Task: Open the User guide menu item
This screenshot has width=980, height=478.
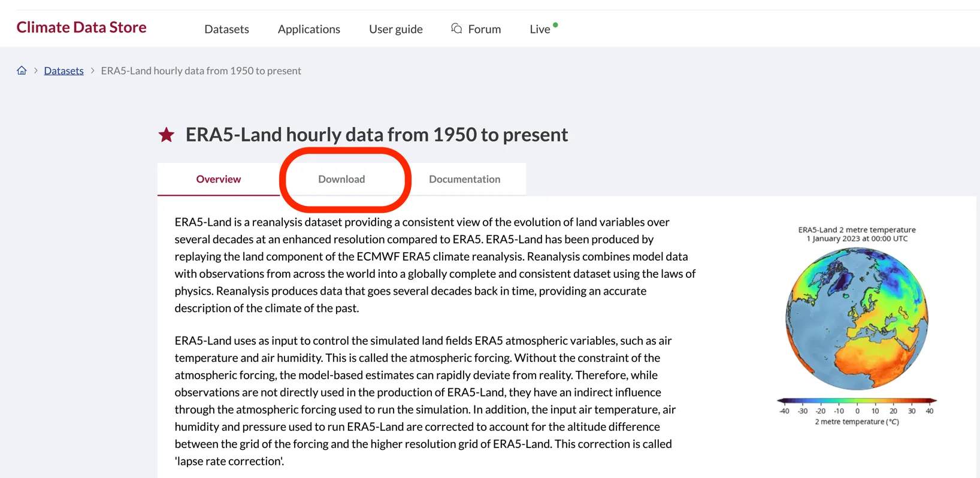Action: [x=396, y=29]
